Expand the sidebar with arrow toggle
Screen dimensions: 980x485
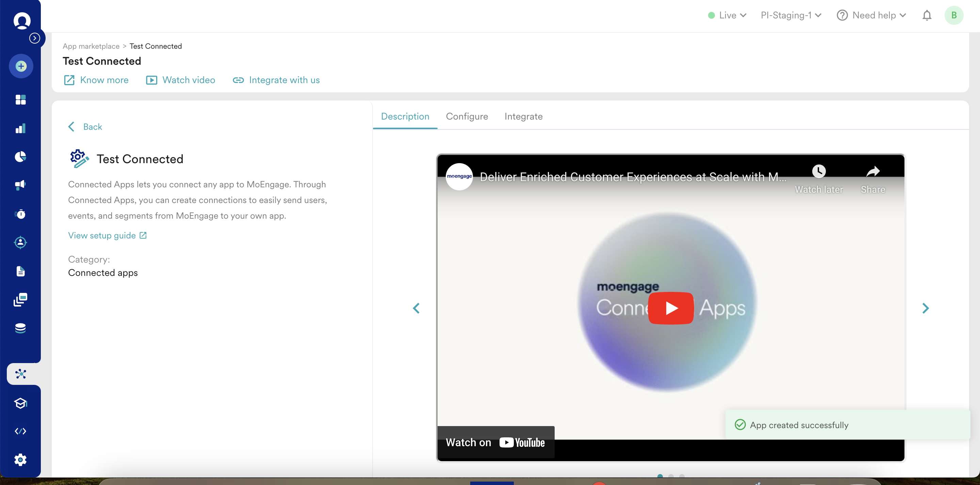point(35,38)
